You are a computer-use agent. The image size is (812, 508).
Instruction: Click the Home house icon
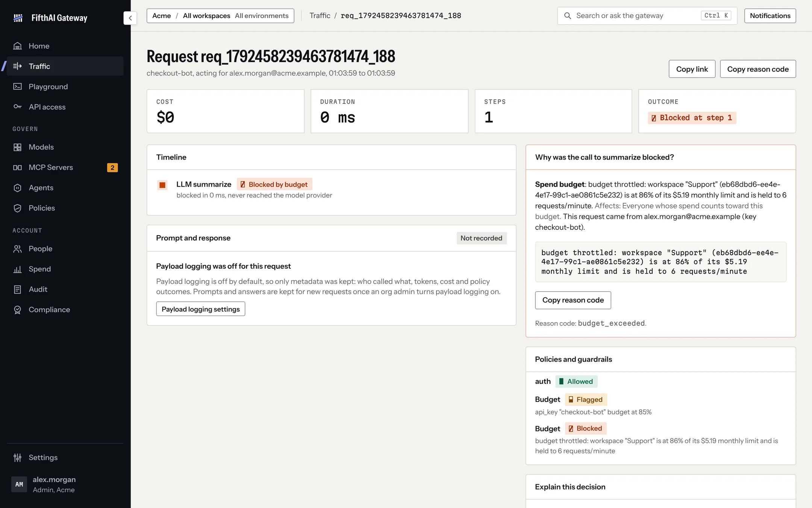pyautogui.click(x=17, y=46)
